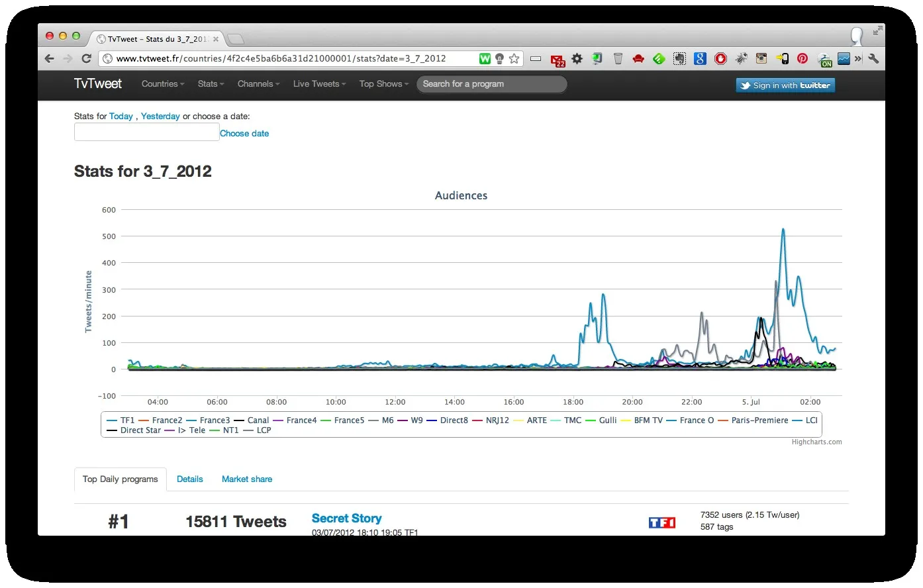923x588 pixels.
Task: Switch to the Details tab
Action: (x=190, y=479)
